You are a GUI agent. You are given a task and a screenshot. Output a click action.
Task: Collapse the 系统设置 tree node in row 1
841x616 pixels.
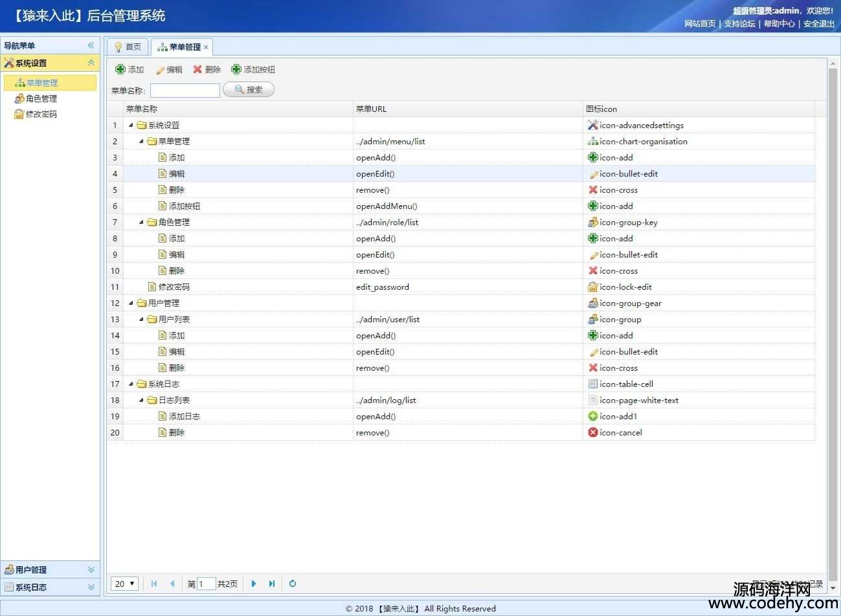point(131,126)
